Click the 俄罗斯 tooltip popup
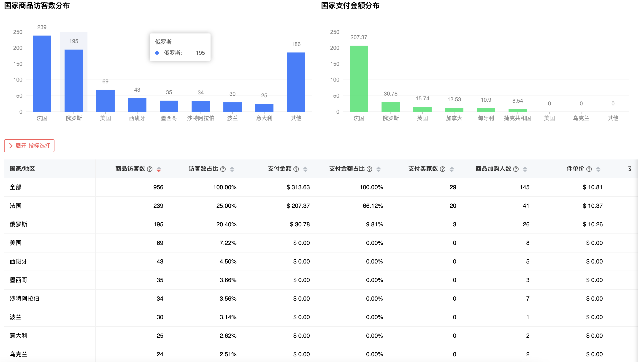644x362 pixels. (x=181, y=48)
